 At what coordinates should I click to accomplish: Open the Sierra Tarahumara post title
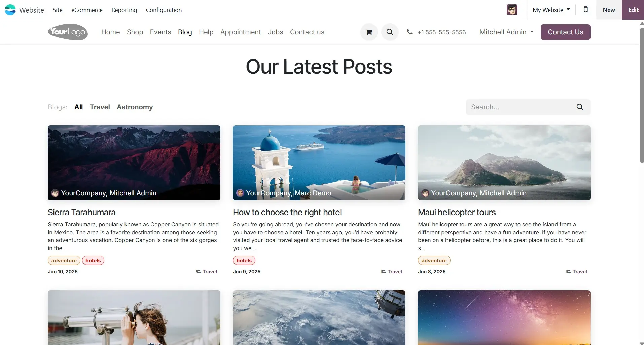tap(81, 212)
